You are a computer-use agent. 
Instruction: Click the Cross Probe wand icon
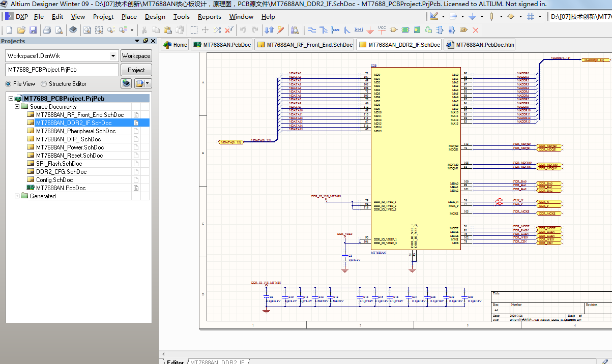coord(280,30)
